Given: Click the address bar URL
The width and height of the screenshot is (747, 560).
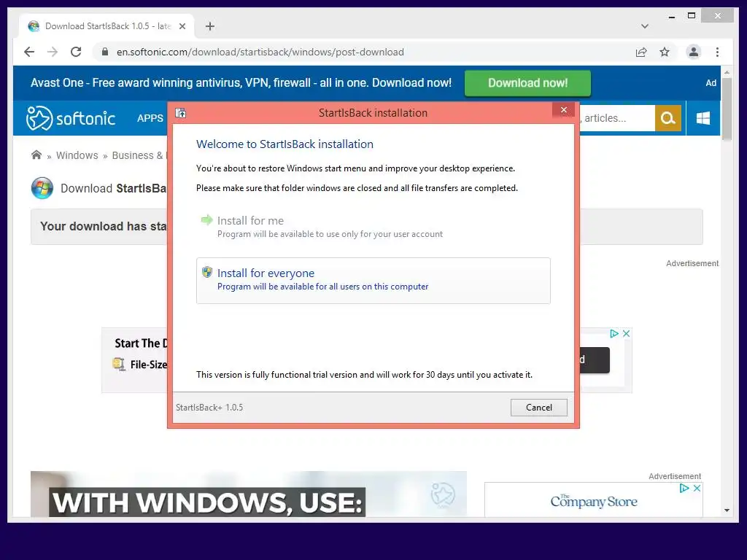Looking at the screenshot, I should [x=260, y=52].
